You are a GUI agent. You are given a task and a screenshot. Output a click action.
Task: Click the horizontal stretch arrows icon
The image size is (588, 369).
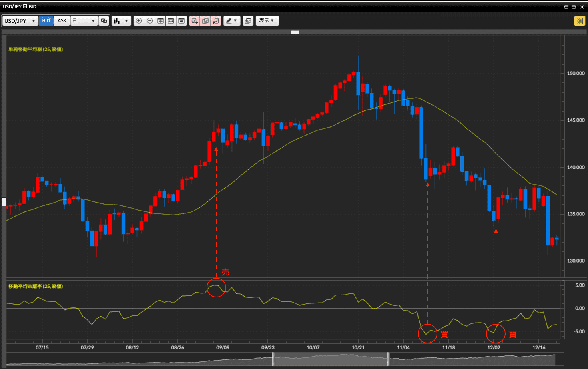(171, 21)
